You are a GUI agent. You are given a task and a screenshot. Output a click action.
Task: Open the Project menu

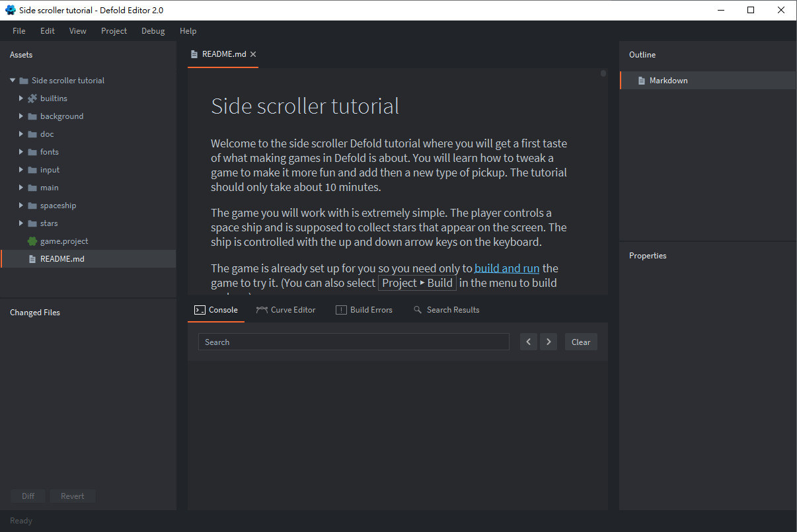114,31
